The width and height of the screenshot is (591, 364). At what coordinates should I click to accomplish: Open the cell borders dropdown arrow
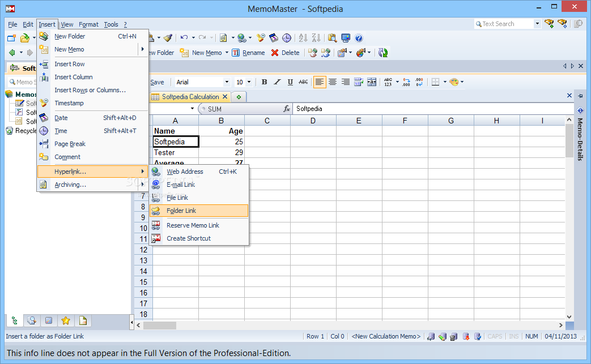445,82
